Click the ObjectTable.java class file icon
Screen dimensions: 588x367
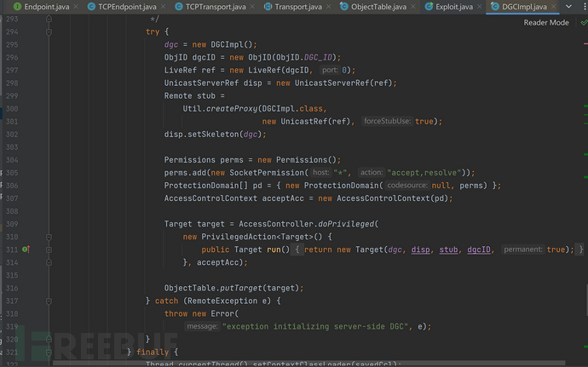click(344, 7)
